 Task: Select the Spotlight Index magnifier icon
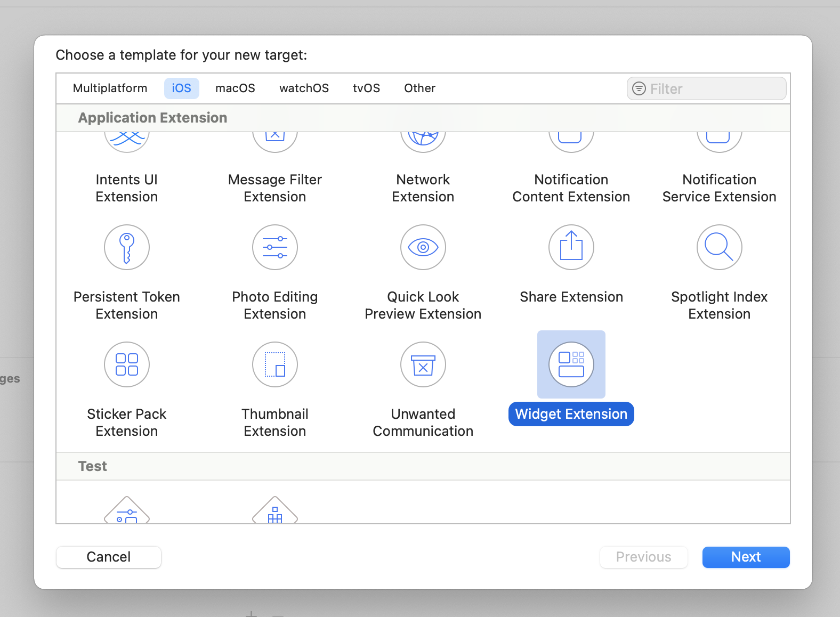(720, 247)
